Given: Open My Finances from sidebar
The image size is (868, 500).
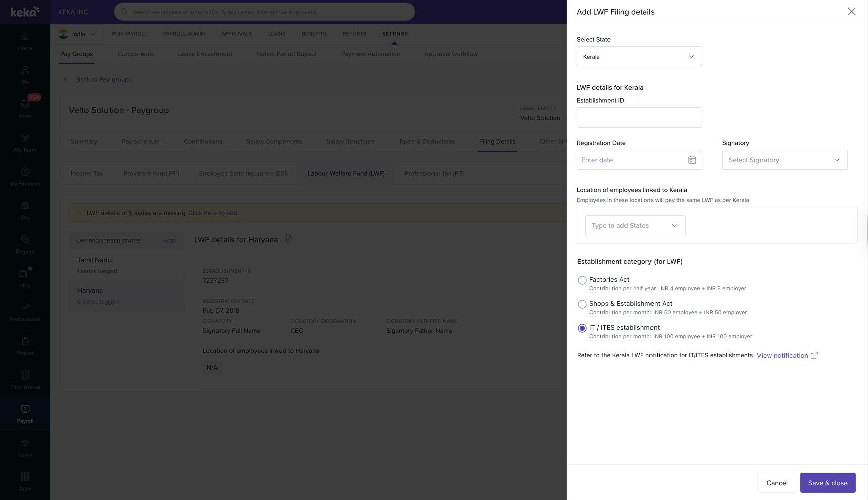Looking at the screenshot, I should click(x=25, y=172).
